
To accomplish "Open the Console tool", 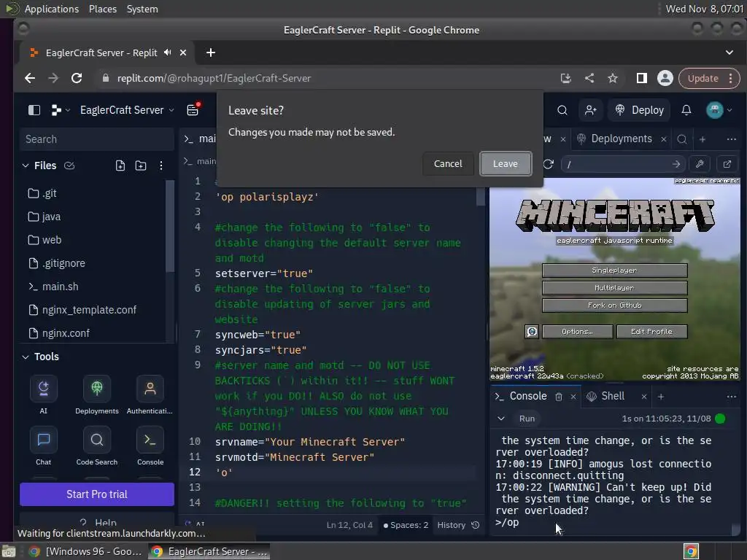I will [150, 446].
